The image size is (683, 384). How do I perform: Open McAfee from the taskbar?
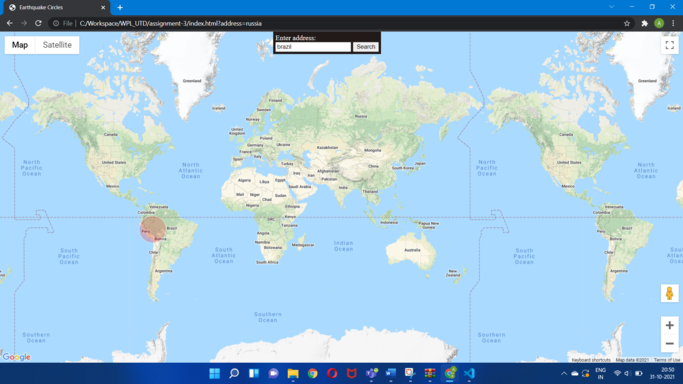[x=352, y=373]
